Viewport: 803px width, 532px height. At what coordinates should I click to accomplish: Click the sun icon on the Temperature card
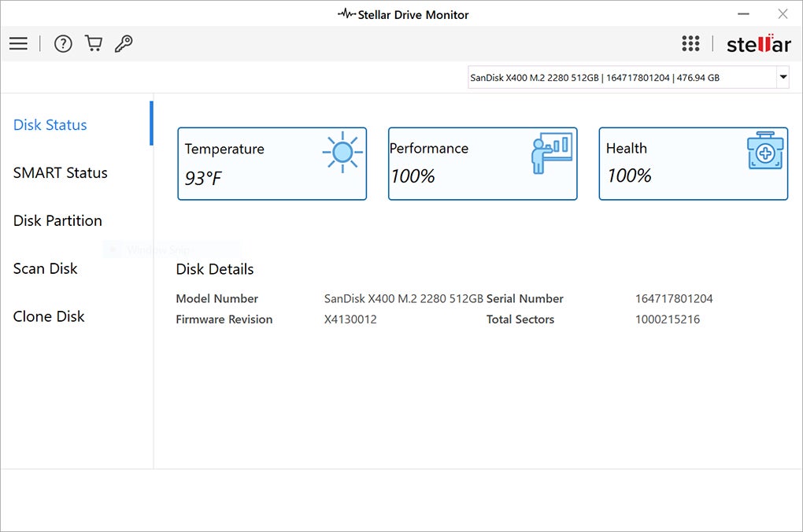(341, 153)
